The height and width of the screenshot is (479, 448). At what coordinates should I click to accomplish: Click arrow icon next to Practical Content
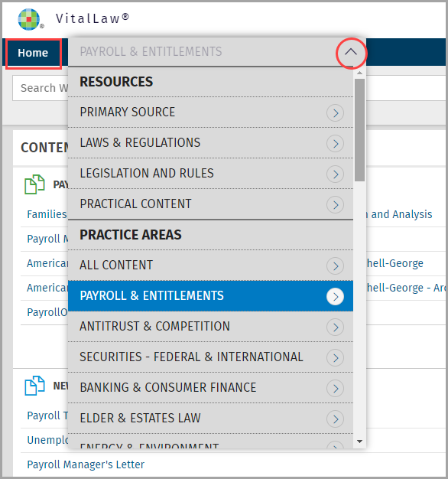click(335, 204)
